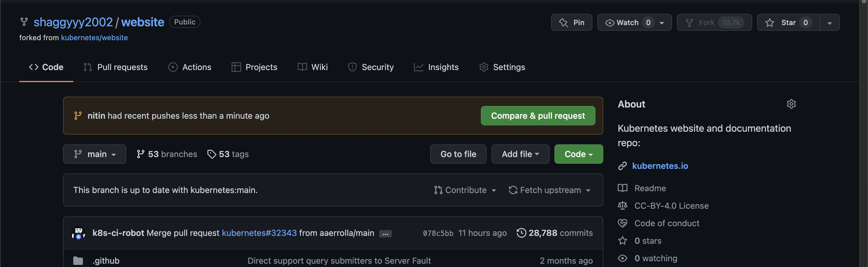Screen dimensions: 868x267
Task: Open the Actions tab
Action: pyautogui.click(x=190, y=67)
